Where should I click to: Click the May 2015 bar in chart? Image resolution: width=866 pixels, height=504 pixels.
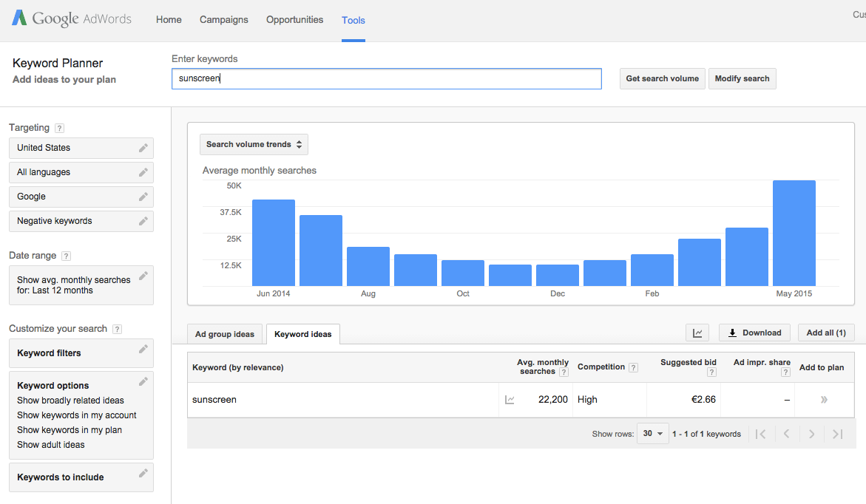point(794,233)
